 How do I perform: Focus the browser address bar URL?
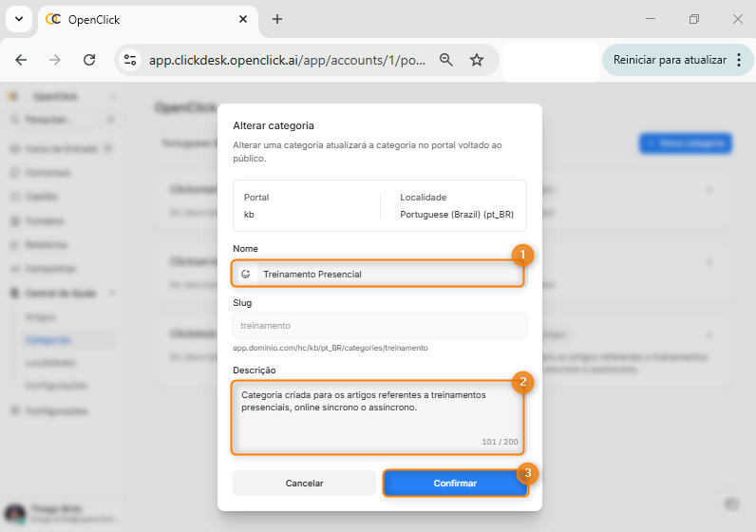pyautogui.click(x=287, y=60)
